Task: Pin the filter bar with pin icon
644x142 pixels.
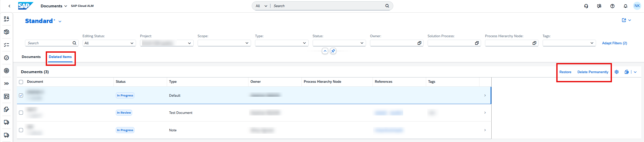Action: pos(333,51)
